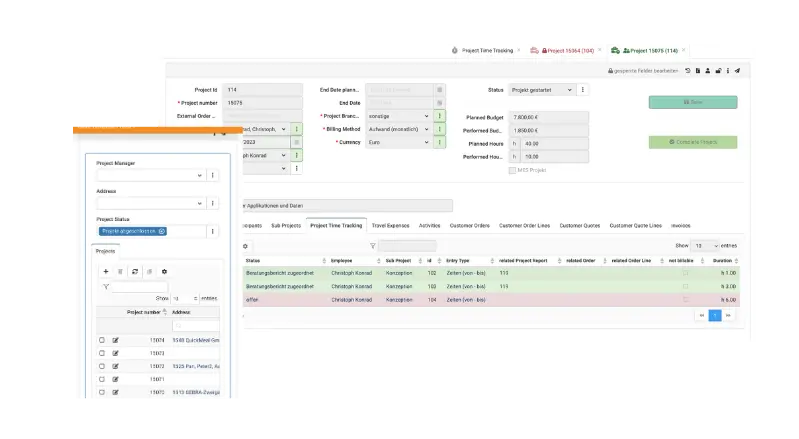The height and width of the screenshot is (439, 799).
Task: Toggle the MES Projekt checkbox
Action: click(514, 170)
